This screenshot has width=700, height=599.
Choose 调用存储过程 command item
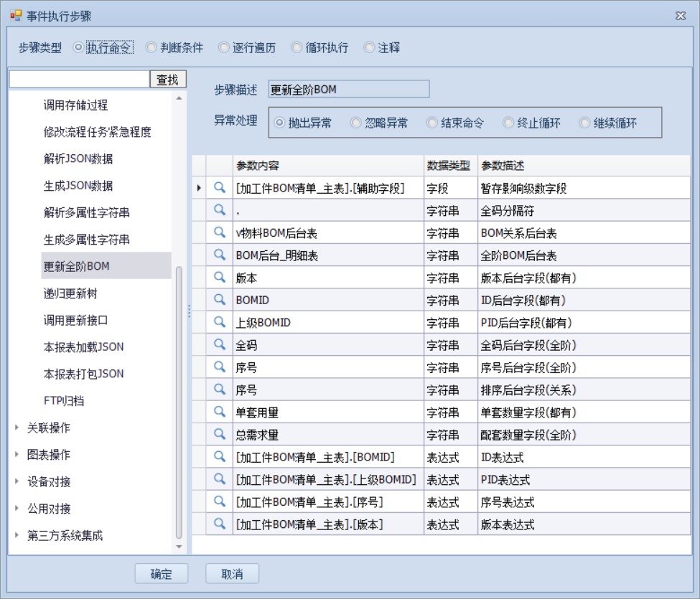(x=75, y=105)
